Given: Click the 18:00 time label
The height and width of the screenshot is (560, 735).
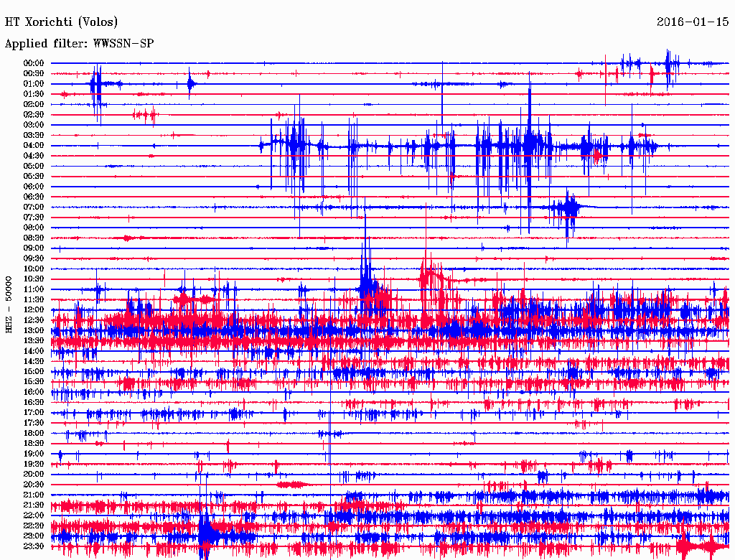Looking at the screenshot, I should point(34,433).
